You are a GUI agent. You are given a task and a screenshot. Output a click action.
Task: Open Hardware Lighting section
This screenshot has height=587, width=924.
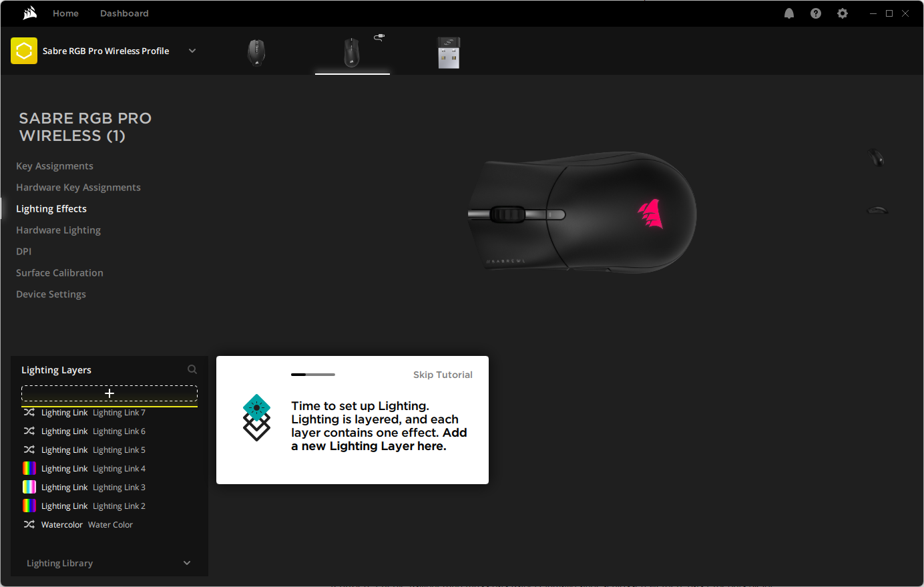[58, 230]
